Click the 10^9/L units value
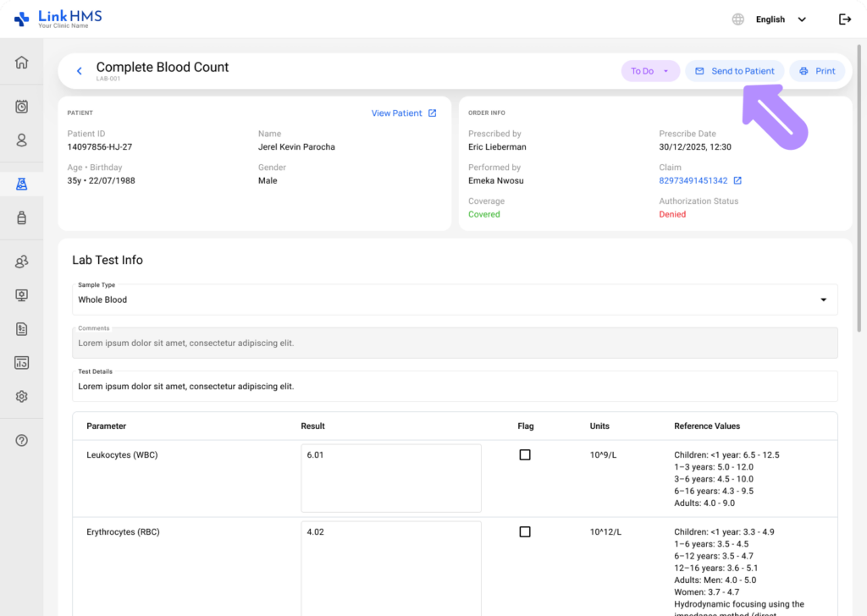 603,454
